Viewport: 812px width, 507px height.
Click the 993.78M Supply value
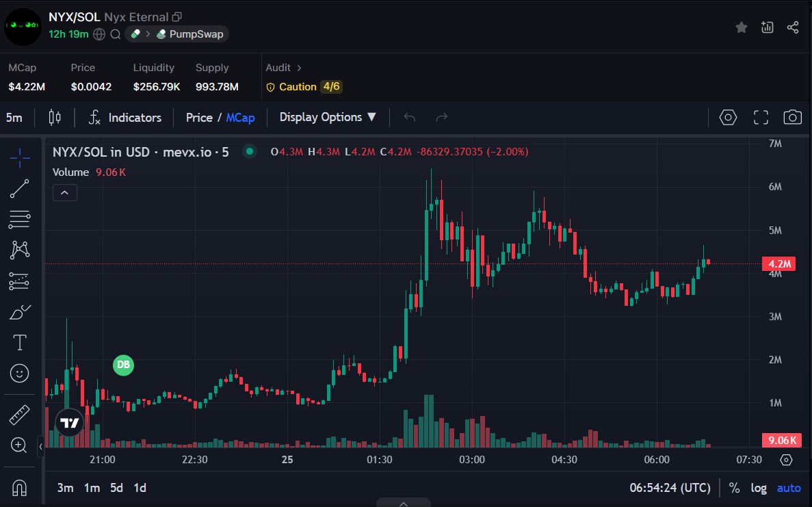point(217,86)
